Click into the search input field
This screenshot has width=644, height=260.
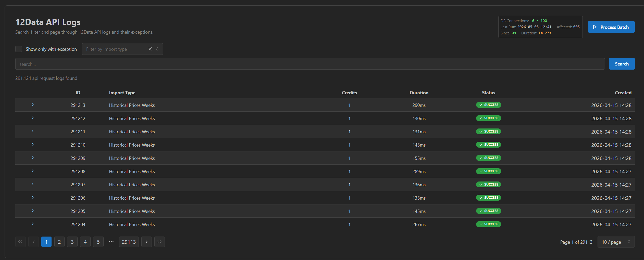coord(310,64)
